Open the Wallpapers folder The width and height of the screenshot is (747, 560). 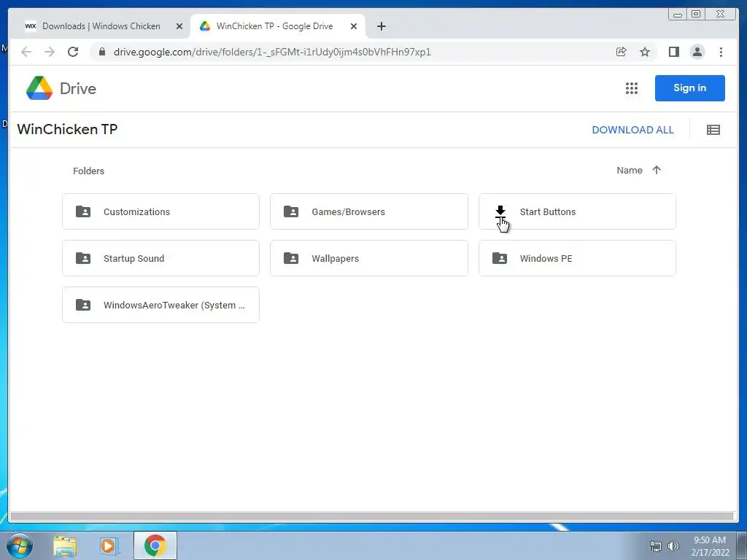(x=368, y=258)
